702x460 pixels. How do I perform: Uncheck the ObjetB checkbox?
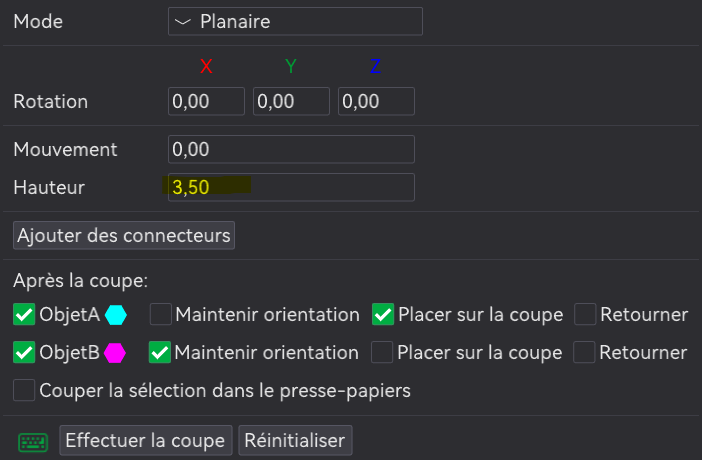click(x=24, y=352)
